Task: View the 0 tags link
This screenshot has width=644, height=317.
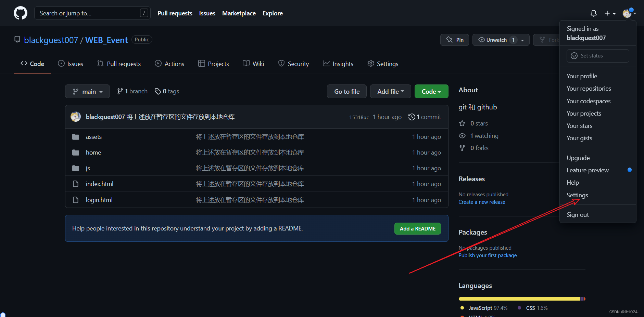Action: (x=167, y=91)
